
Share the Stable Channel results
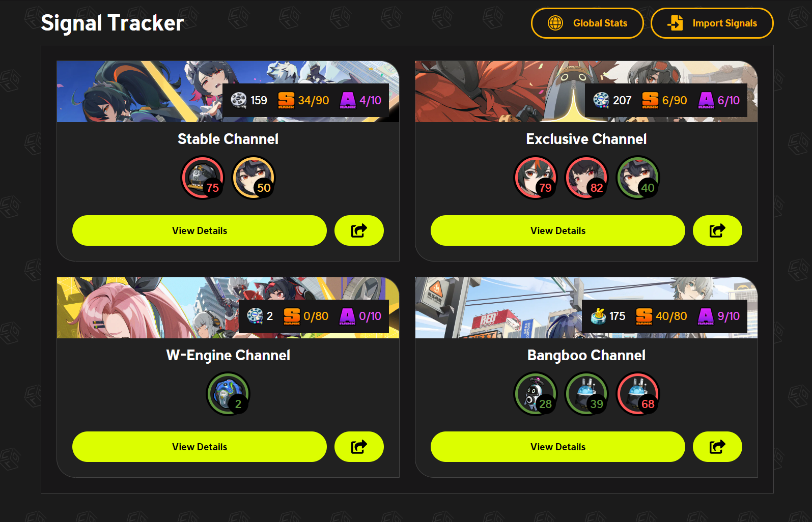pos(359,230)
